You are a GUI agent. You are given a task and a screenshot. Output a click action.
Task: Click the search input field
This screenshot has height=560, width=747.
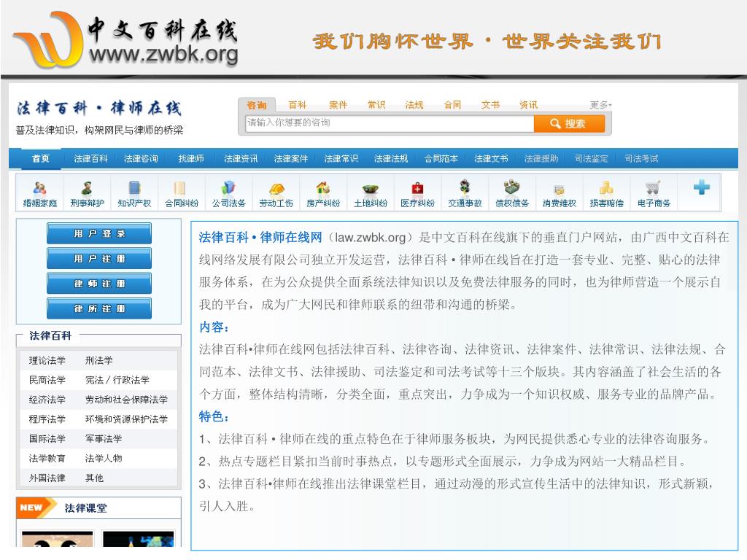click(390, 123)
